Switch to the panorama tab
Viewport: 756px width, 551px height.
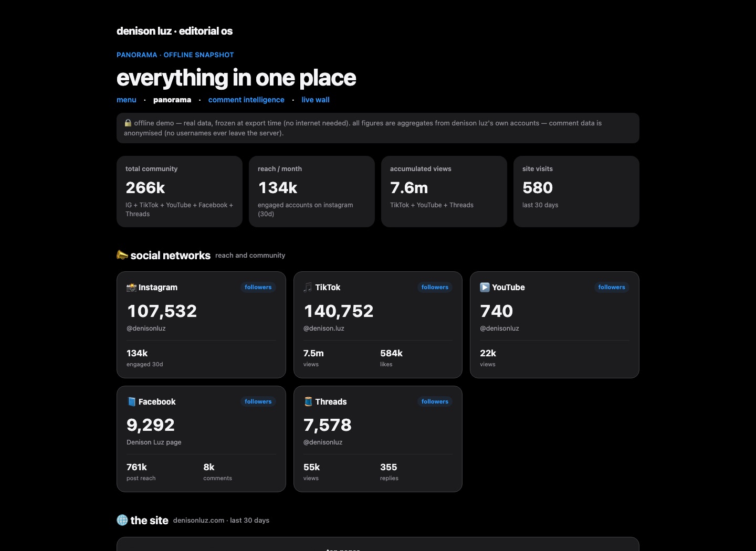172,100
